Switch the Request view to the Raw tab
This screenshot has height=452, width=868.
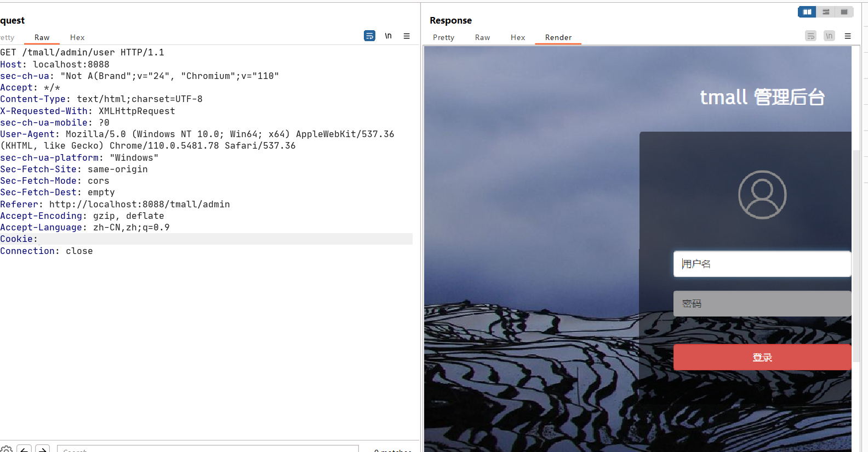click(x=42, y=37)
